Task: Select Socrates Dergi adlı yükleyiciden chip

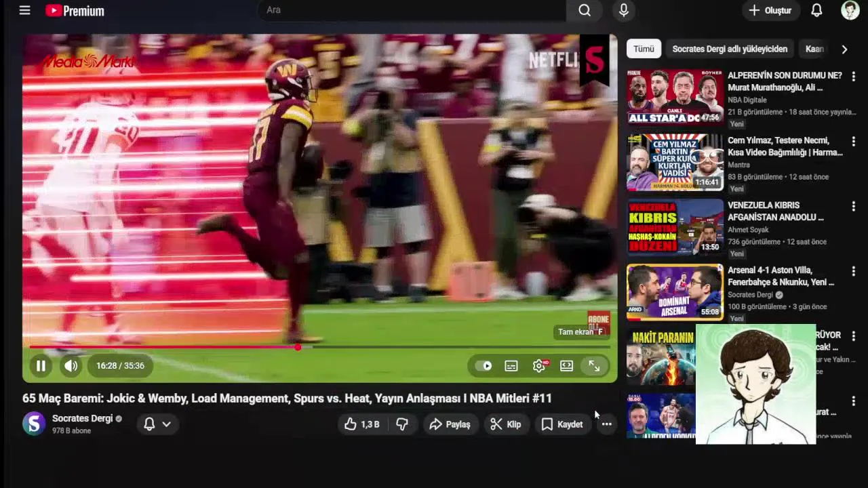Action: tap(730, 49)
